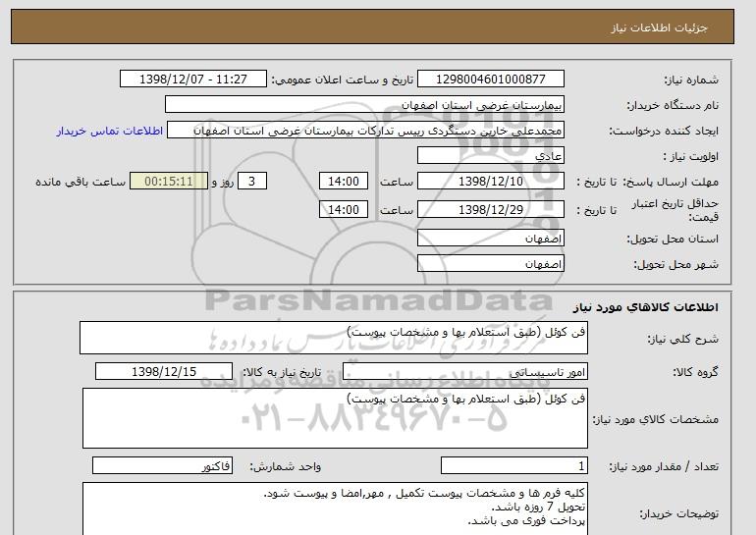Screen dimensions: 756x535
Task: Select the پرداخت فوری می باشد line
Action: click(x=526, y=521)
